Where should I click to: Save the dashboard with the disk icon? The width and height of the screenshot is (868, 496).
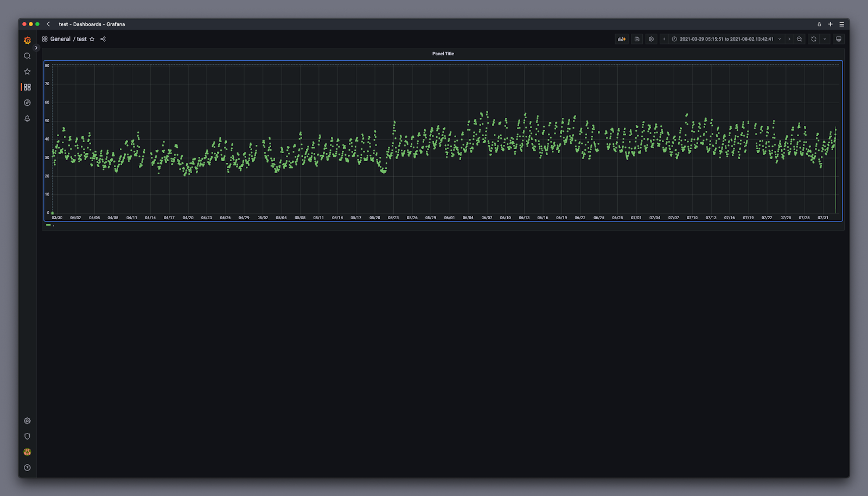click(x=637, y=39)
